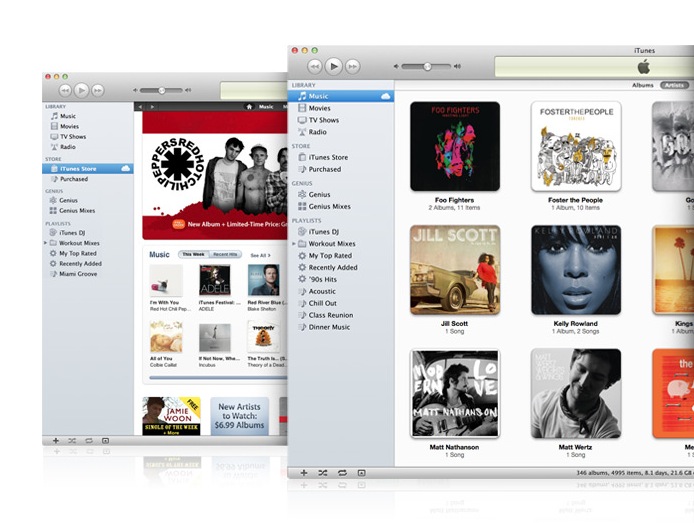694x523 pixels.
Task: Add playlist with plus button in back window
Action: pos(56,441)
